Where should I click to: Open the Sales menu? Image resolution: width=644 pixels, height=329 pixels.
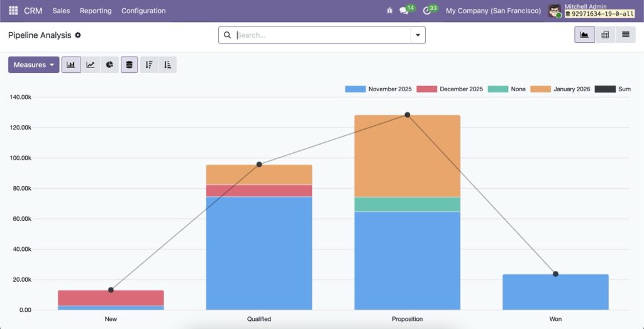coord(61,11)
